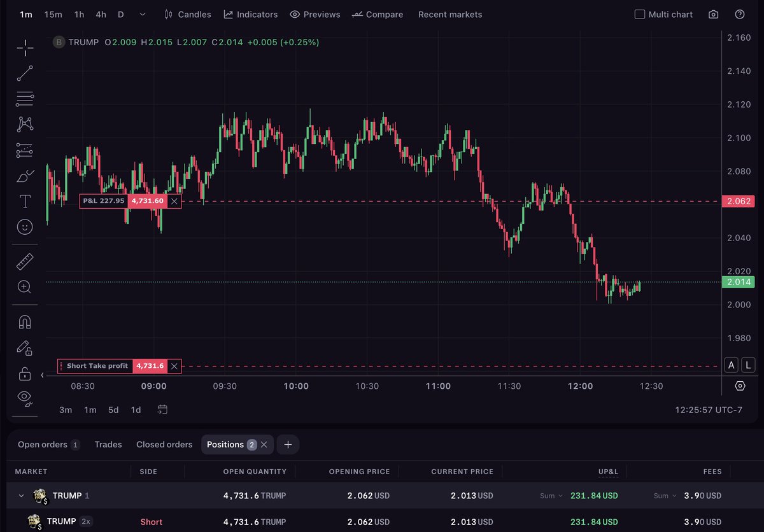Click the 2.062 red price axis label
The height and width of the screenshot is (532, 764).
(738, 201)
